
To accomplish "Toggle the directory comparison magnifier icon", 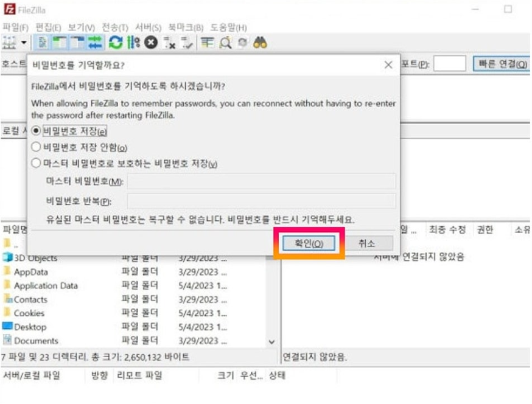I will pyautogui.click(x=225, y=43).
